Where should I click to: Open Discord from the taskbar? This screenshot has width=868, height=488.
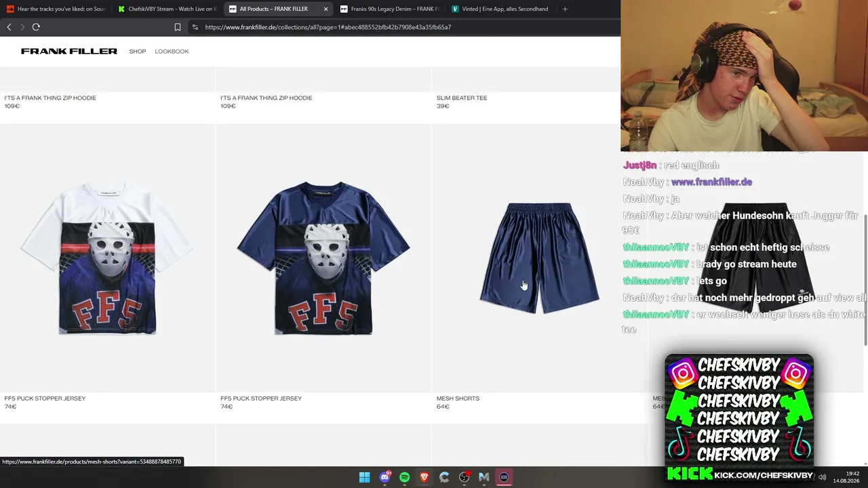(384, 478)
